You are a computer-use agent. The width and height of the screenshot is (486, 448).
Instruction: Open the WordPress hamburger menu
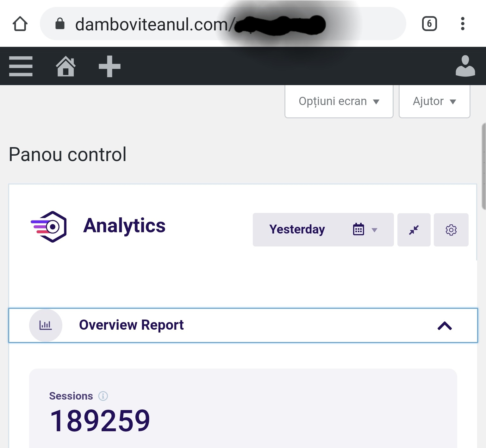click(x=21, y=66)
